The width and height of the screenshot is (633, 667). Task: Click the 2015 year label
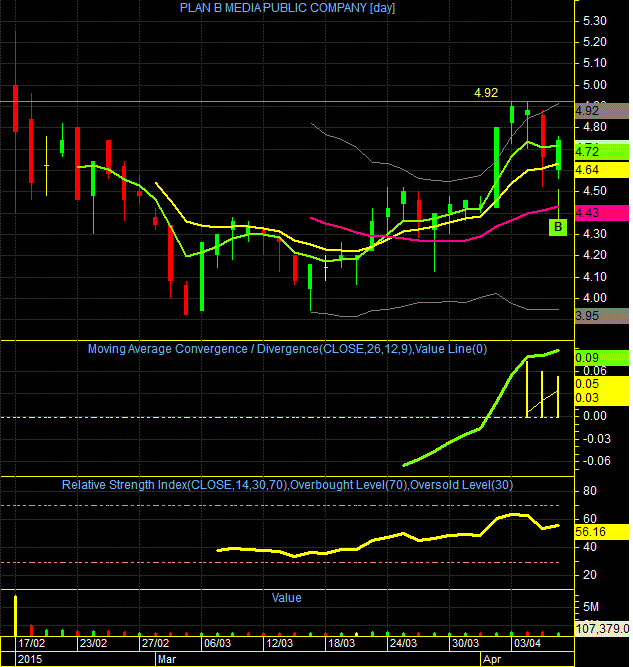(x=30, y=659)
